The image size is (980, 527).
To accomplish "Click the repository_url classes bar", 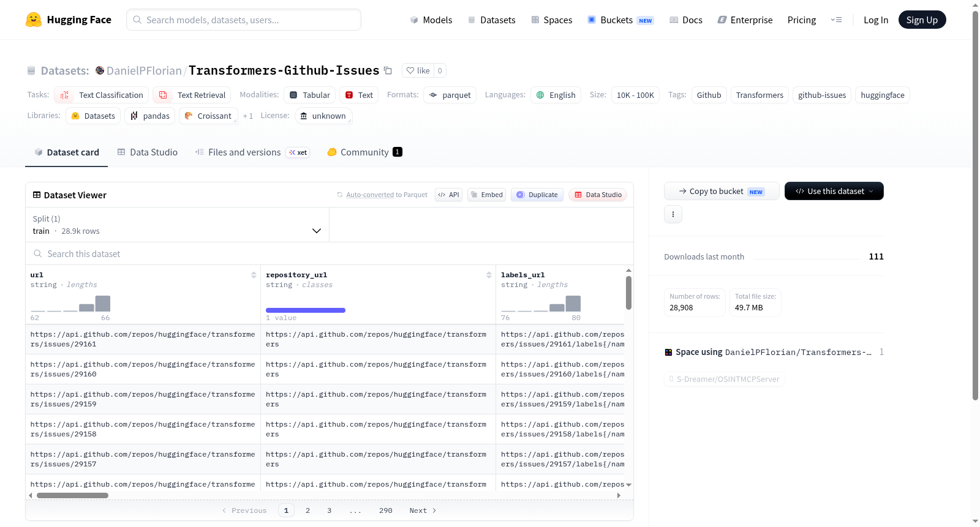I will 306,310.
